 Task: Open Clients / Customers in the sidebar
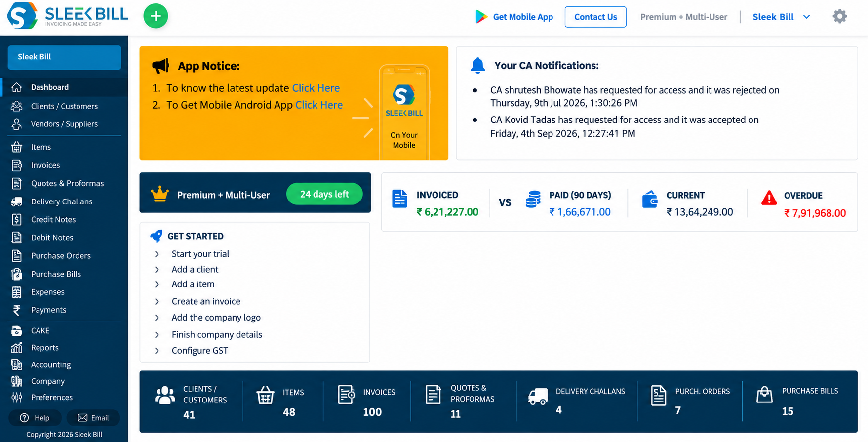tap(64, 106)
